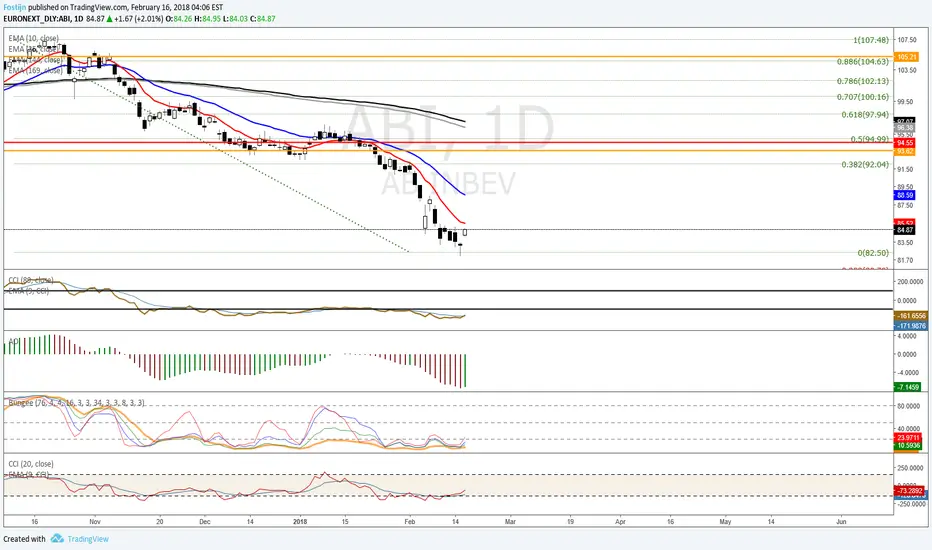The image size is (932, 550).
Task: Click the 103.50 price axis label
Action: pyautogui.click(x=906, y=70)
